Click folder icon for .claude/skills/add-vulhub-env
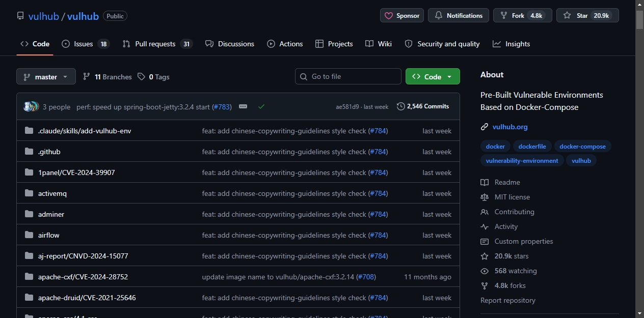This screenshot has width=644, height=318. 29,131
